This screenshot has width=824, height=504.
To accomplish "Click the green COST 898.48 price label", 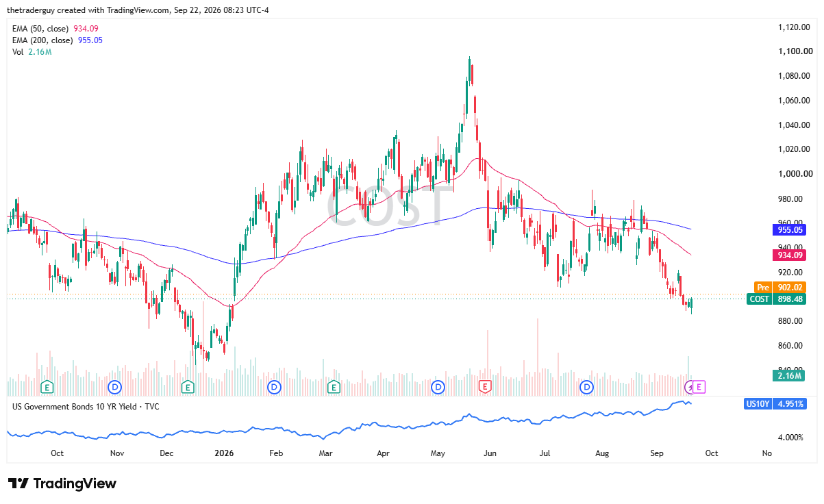I will [777, 299].
